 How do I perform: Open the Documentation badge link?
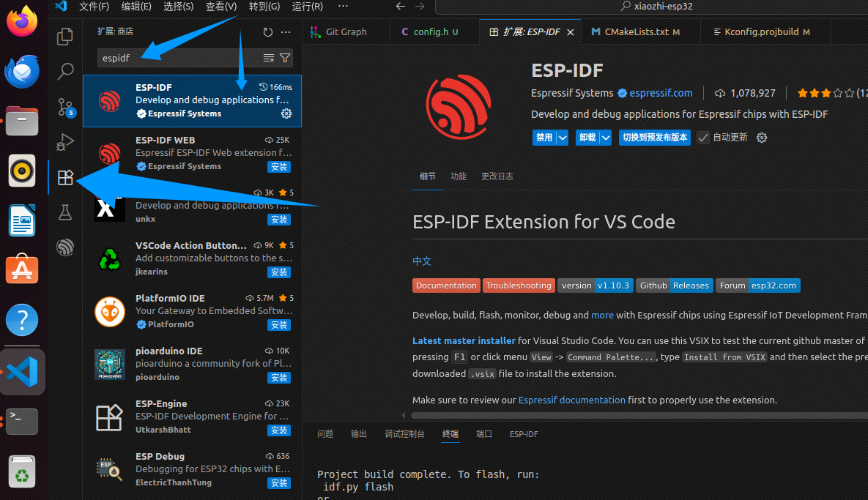[446, 286]
